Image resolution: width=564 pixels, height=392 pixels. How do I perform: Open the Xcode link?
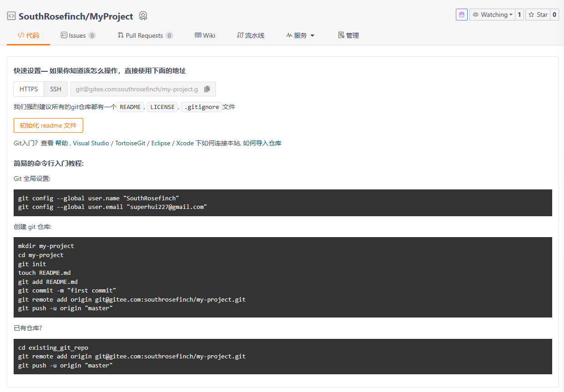tap(185, 143)
